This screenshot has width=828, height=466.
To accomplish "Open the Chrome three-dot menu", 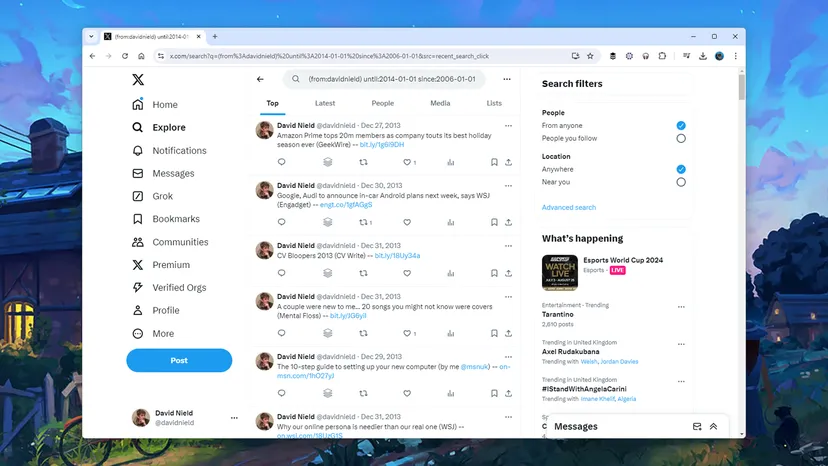I will [x=736, y=56].
